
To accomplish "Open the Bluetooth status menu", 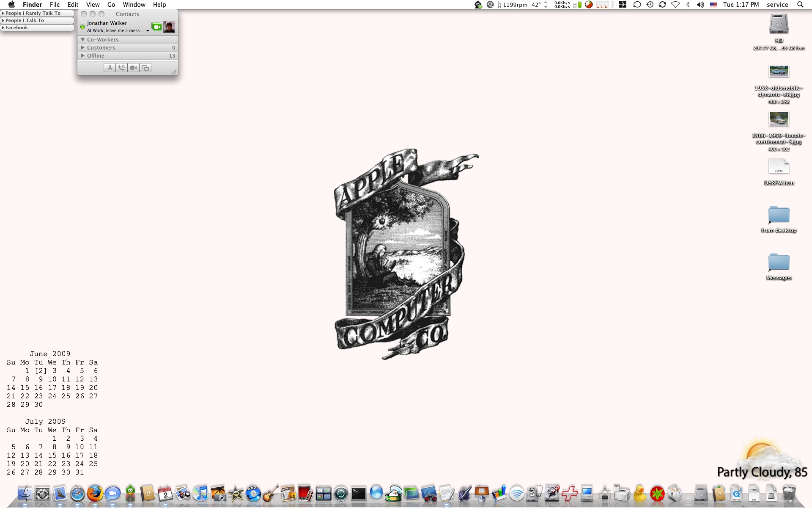I will [688, 5].
